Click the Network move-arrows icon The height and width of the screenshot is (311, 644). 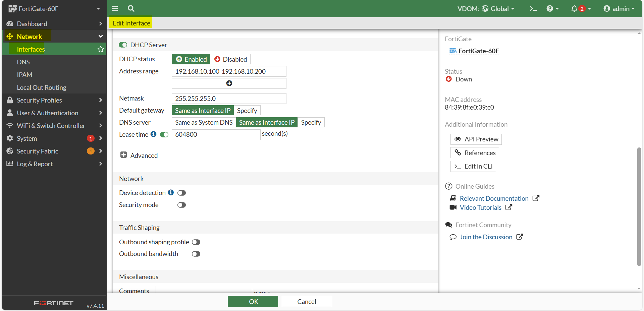10,37
